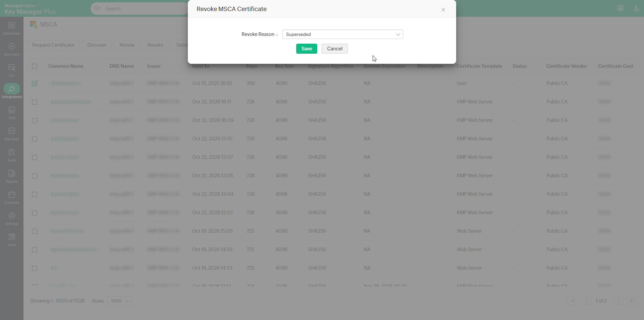Go to the next page
Screen dimensions: 644x320
click(x=619, y=301)
